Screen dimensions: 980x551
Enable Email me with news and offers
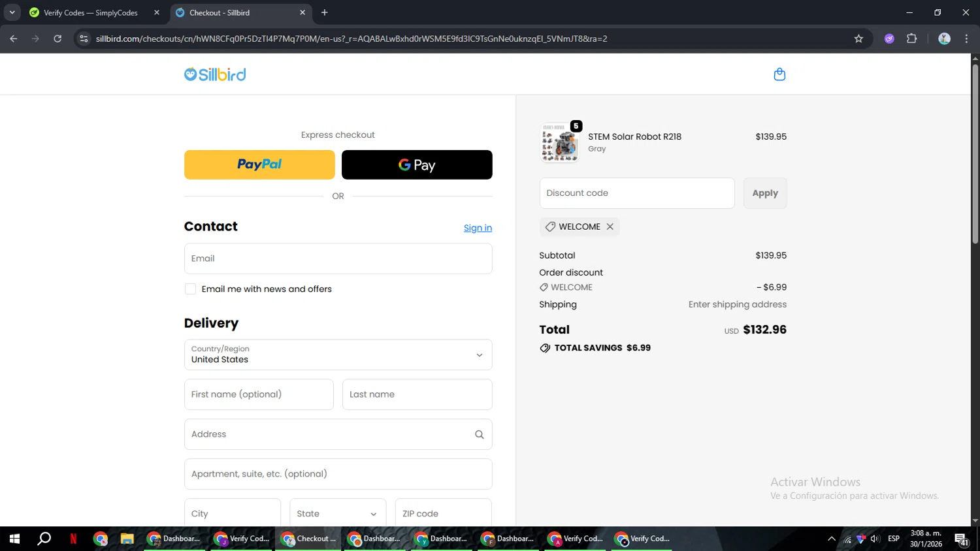pyautogui.click(x=190, y=289)
